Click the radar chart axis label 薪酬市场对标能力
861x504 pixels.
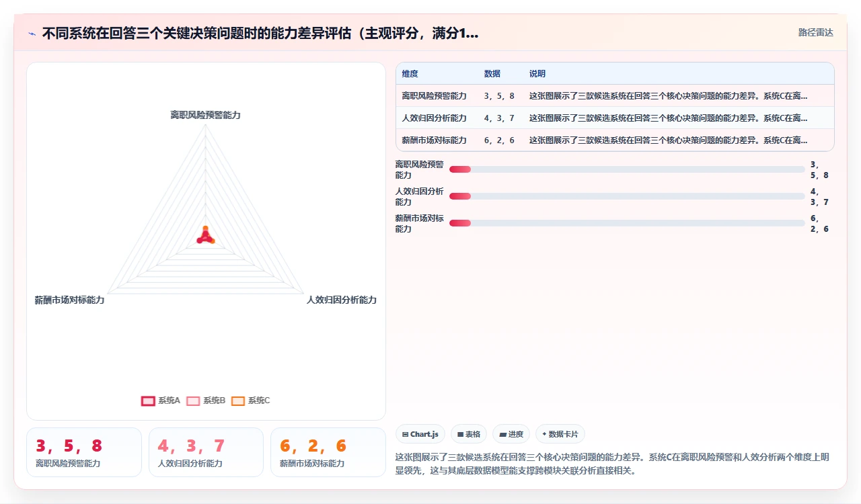tap(70, 300)
